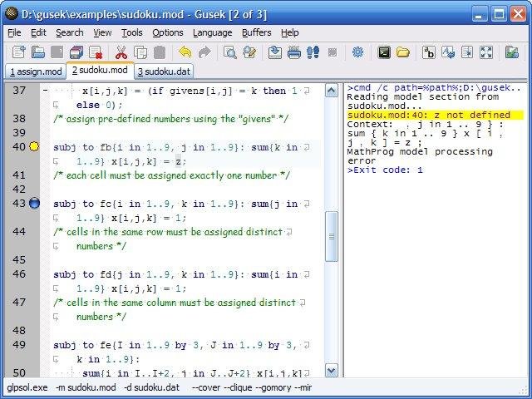This screenshot has width=532, height=399.
Task: Click editor scrollbar up arrow
Action: 332,91
